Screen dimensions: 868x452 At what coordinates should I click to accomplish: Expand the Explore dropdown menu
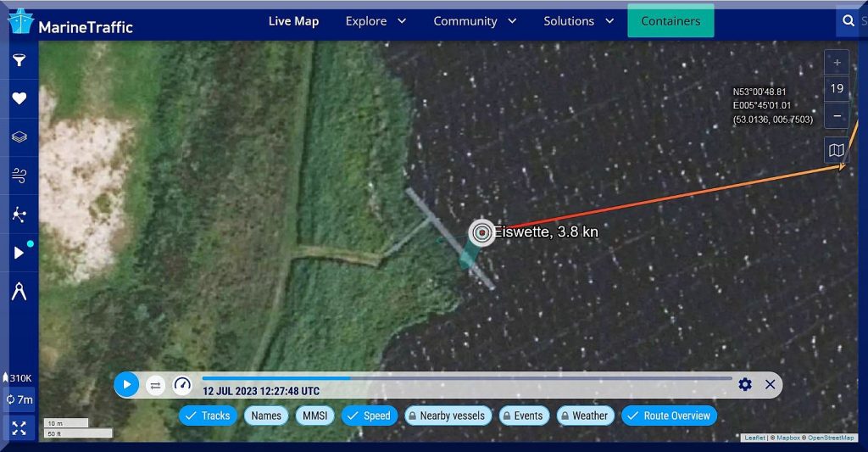[376, 21]
